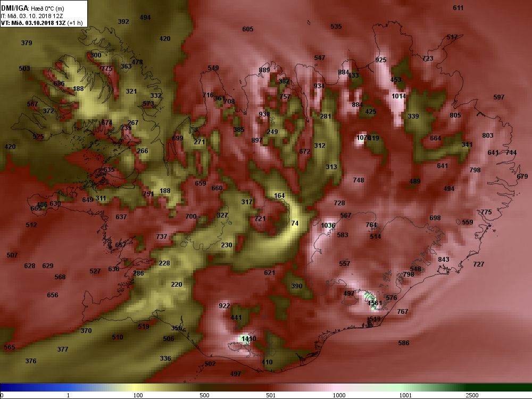Click the map value 230
The image size is (532, 399).
[x=226, y=245]
